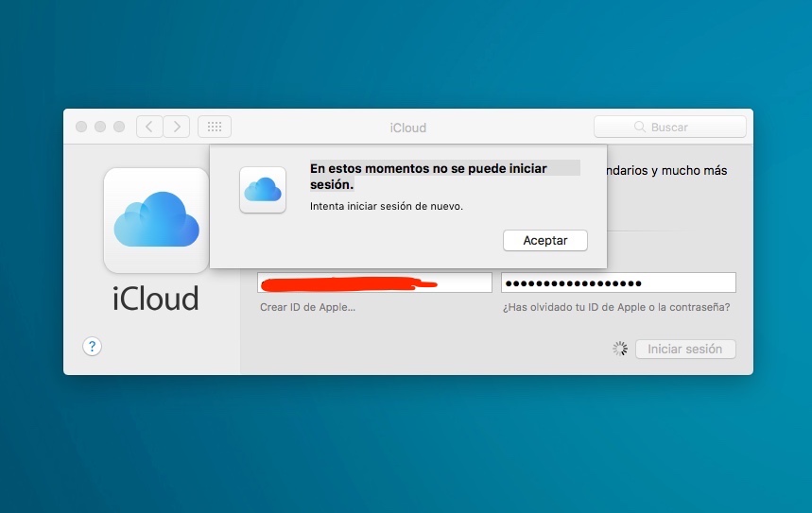Open the forgotten Apple ID or password link
Screen dimensions: 812x513
click(616, 307)
